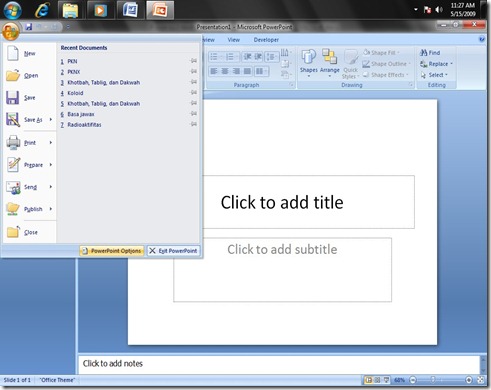Viewport: 491px width, 390px height.
Task: Click the Center text icon
Action: point(225,71)
